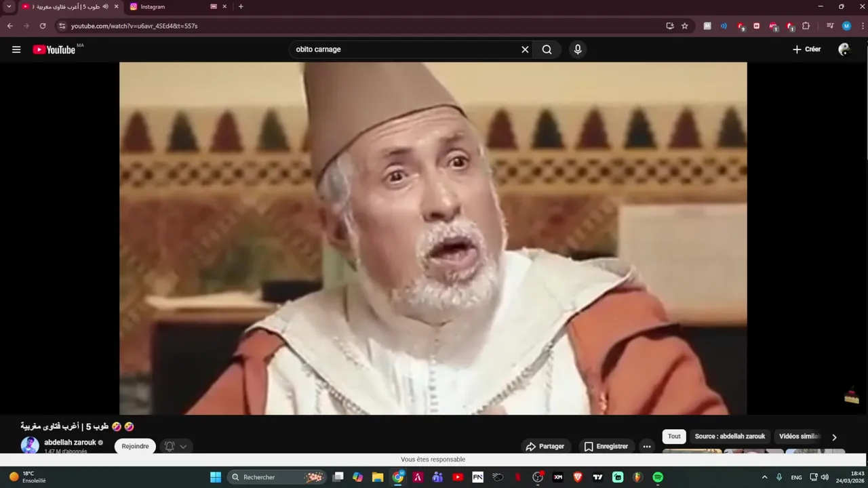This screenshot has width=868, height=488.
Task: Start voice search with the microphone
Action: pos(578,49)
